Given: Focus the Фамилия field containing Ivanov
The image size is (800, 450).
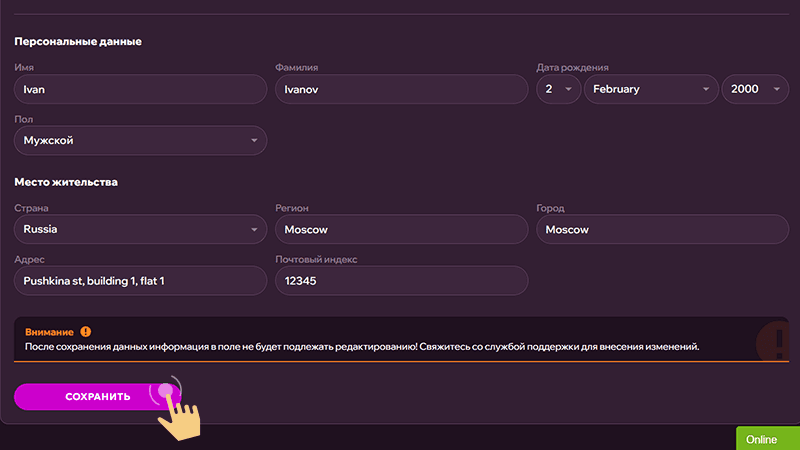Looking at the screenshot, I should point(401,89).
